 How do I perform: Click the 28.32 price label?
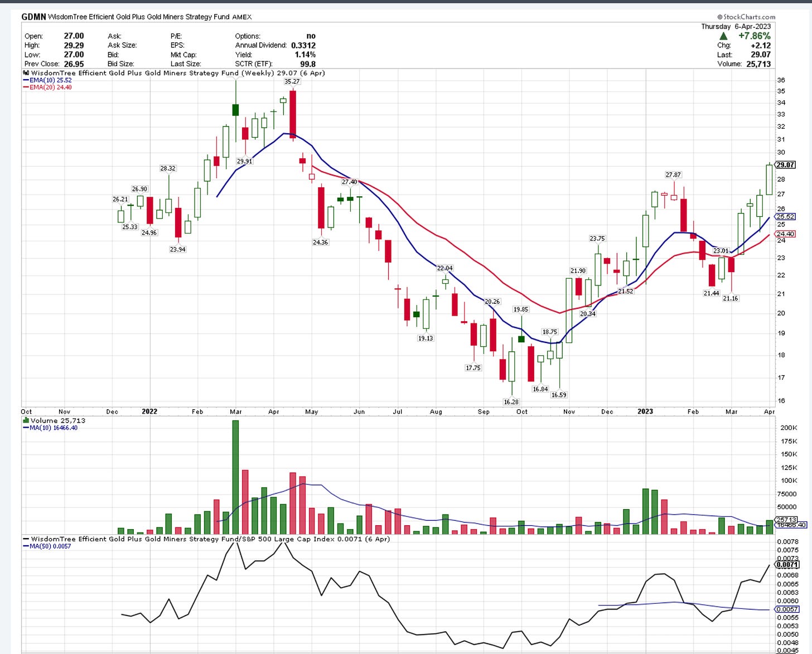[x=168, y=168]
